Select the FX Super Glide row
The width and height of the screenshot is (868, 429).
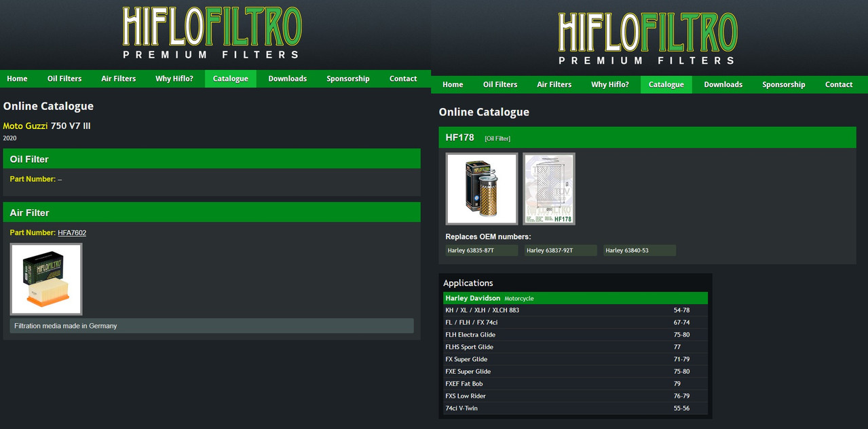[575, 359]
